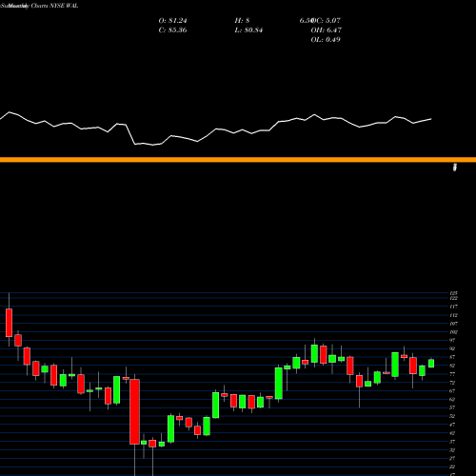Click the close price text C: 85.36
Screen dimensions: 476x476
click(172, 30)
